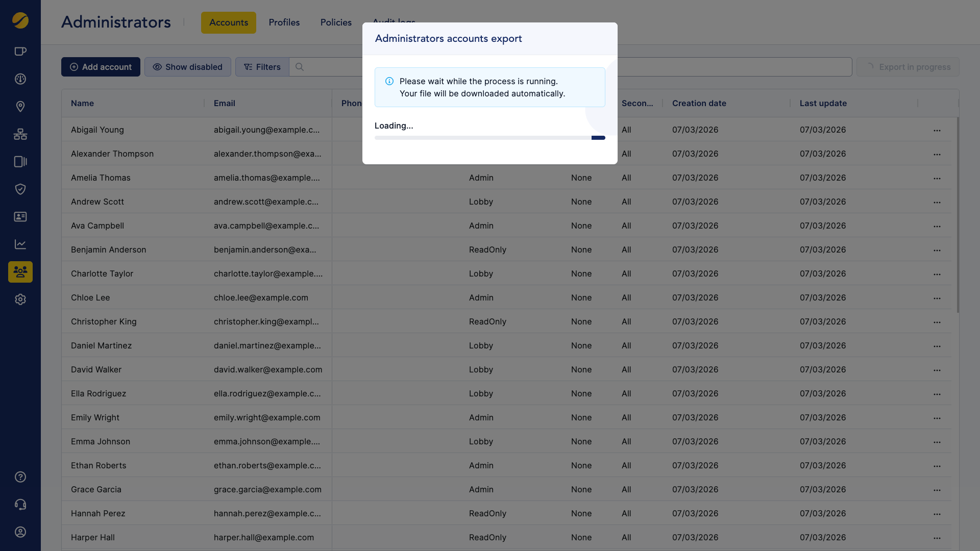
Task: Open row actions for Ava Campbell
Action: tap(937, 226)
